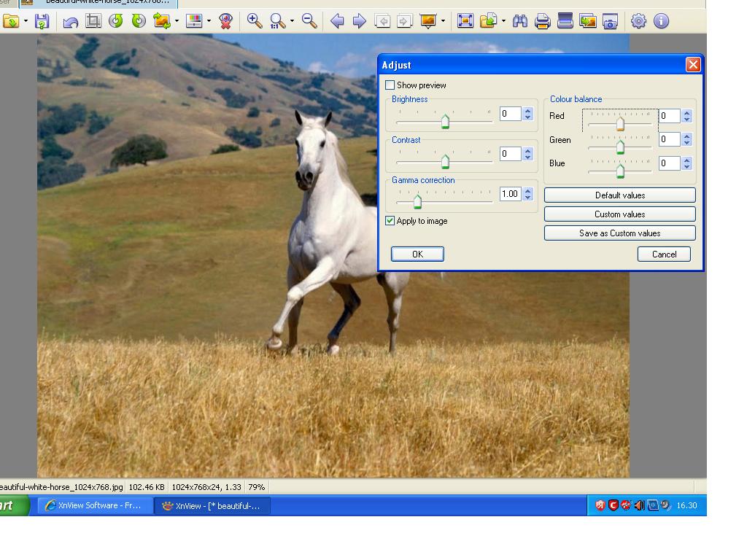Click the Zoom in magnifier icon

(255, 21)
